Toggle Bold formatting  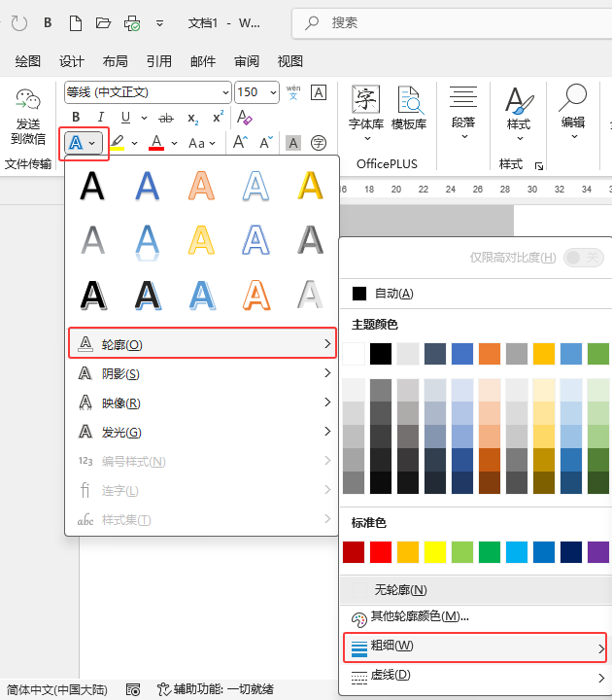point(76,118)
